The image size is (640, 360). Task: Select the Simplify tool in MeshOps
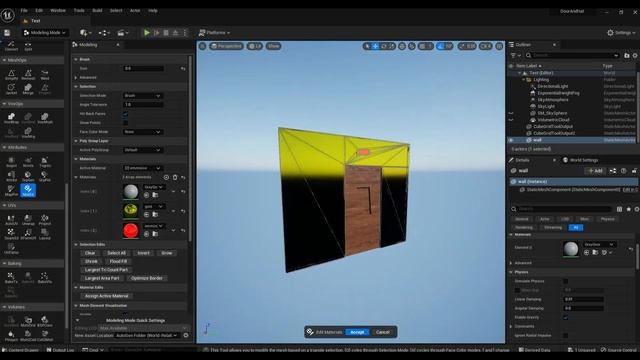[11, 75]
